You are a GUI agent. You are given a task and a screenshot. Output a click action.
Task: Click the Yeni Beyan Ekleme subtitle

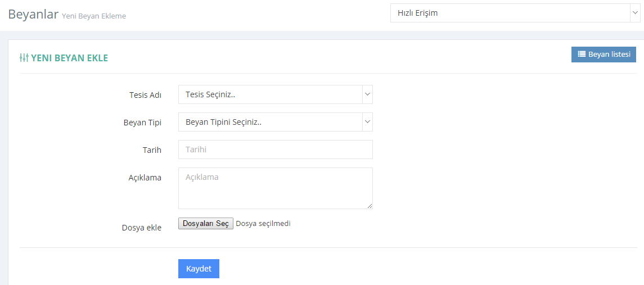pyautogui.click(x=93, y=16)
